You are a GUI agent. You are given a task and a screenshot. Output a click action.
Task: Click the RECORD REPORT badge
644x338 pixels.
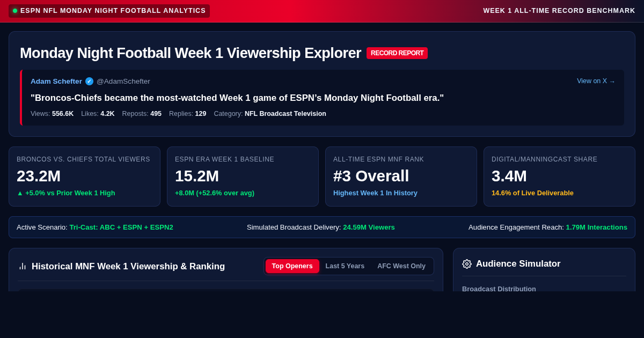click(x=397, y=53)
